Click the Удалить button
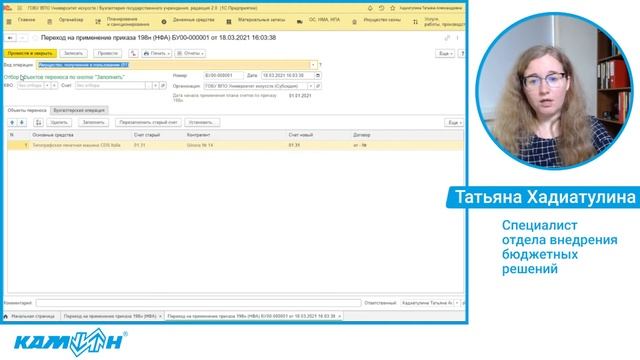640x360 pixels. [x=59, y=122]
